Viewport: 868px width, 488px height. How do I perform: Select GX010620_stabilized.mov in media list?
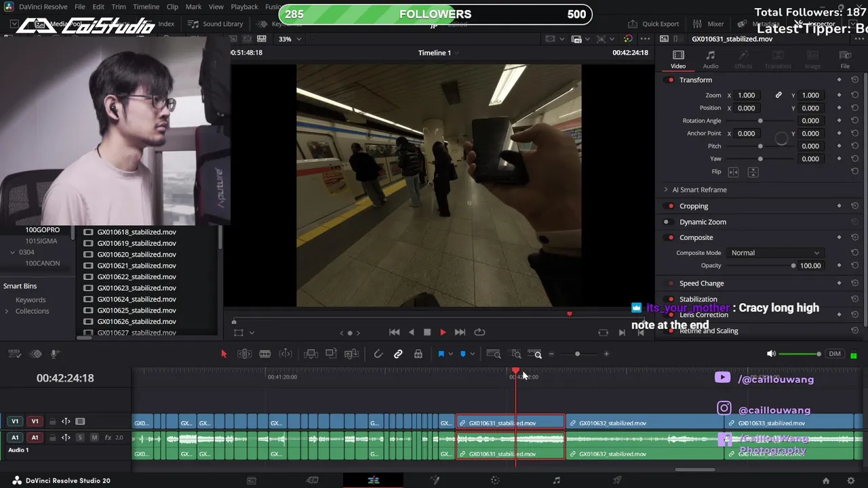tap(136, 254)
